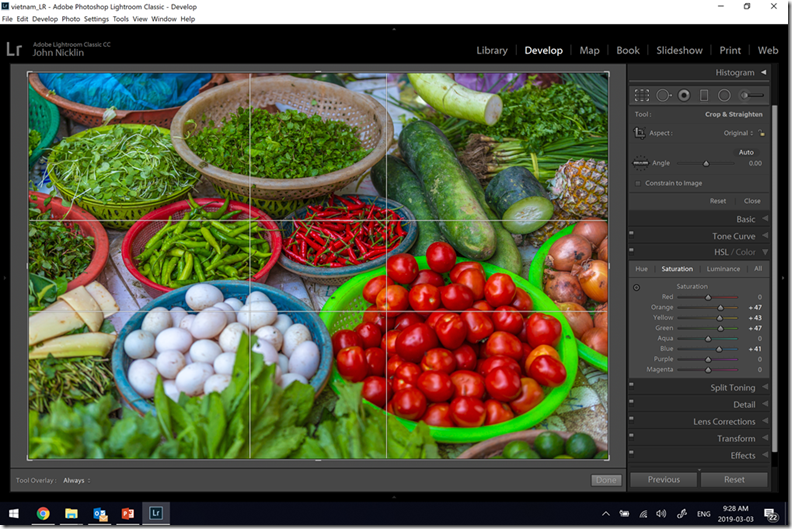Expand the Basic panel
Viewport: 792px width, 529px height.
click(746, 219)
